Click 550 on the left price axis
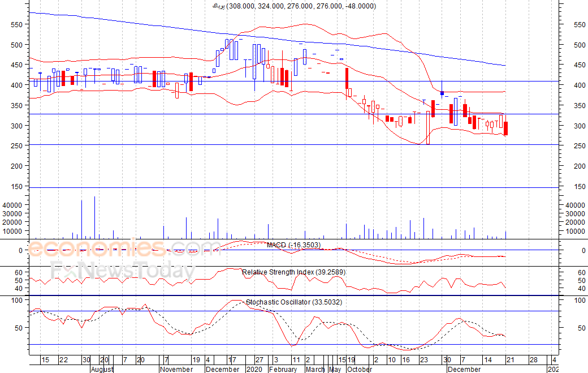588x373 pixels. [x=17, y=25]
